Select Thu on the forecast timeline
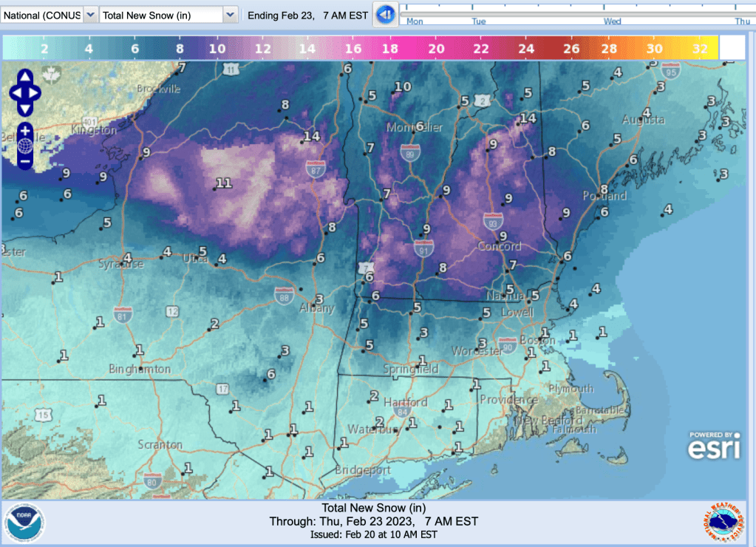The height and width of the screenshot is (547, 756). (x=742, y=20)
